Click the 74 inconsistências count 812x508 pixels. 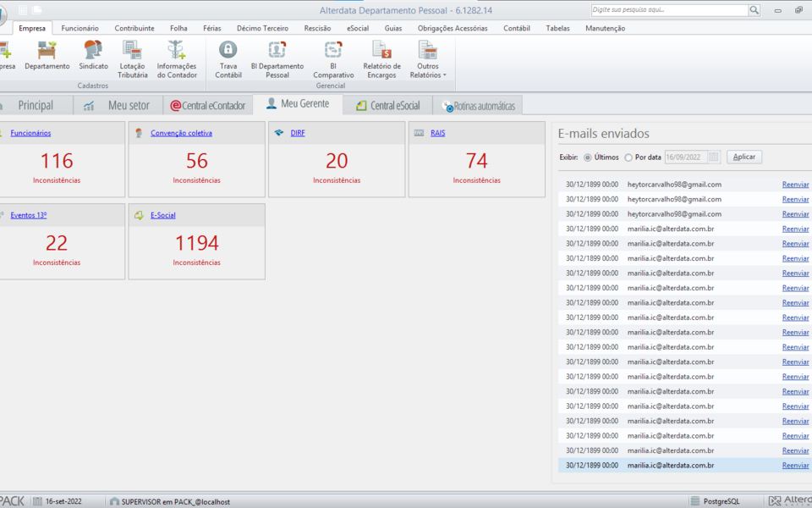[476, 161]
